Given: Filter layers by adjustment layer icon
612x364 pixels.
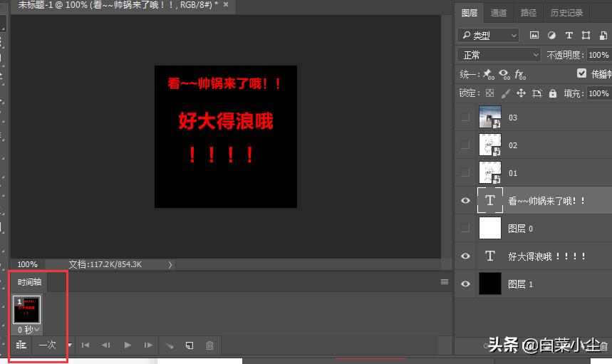Looking at the screenshot, I should (551, 36).
